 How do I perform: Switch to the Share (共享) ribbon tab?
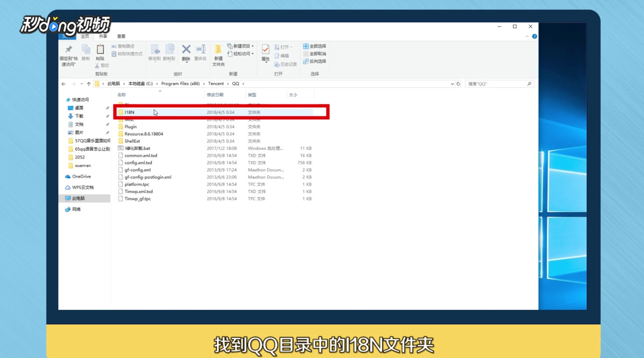point(103,36)
